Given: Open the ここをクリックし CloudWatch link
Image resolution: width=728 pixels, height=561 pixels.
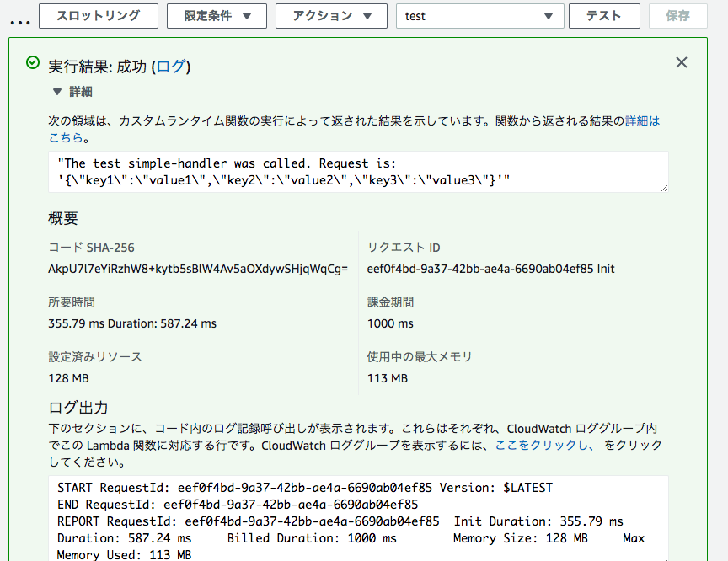Looking at the screenshot, I should click(544, 445).
